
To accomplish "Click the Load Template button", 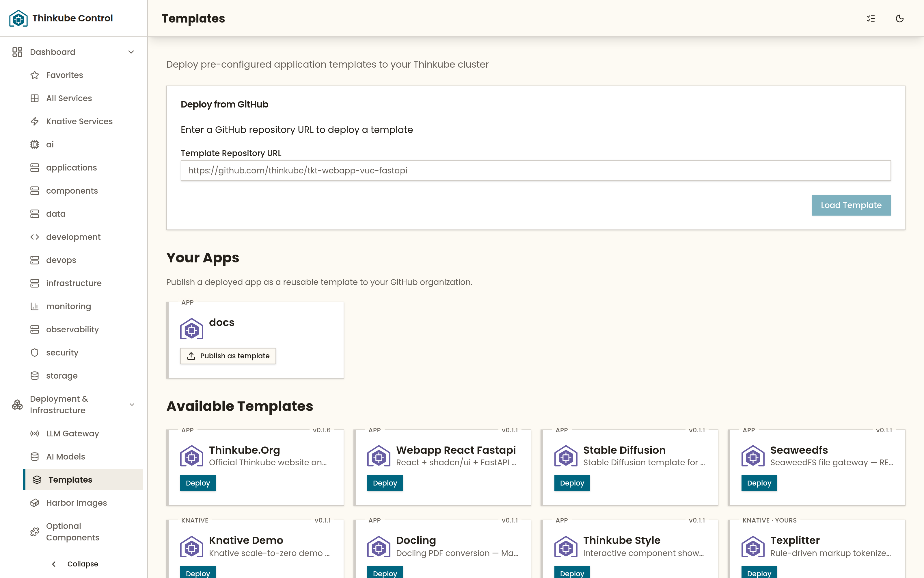I will point(851,205).
